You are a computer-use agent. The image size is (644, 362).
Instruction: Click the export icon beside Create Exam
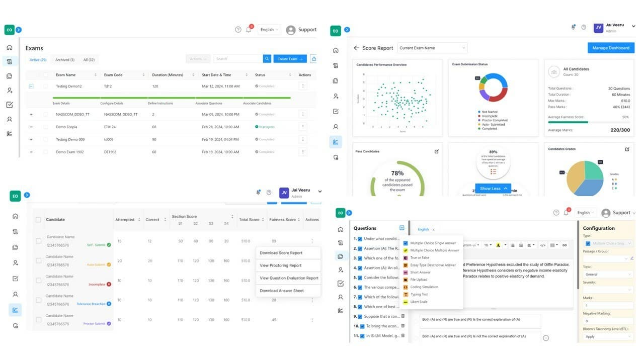coord(314,59)
